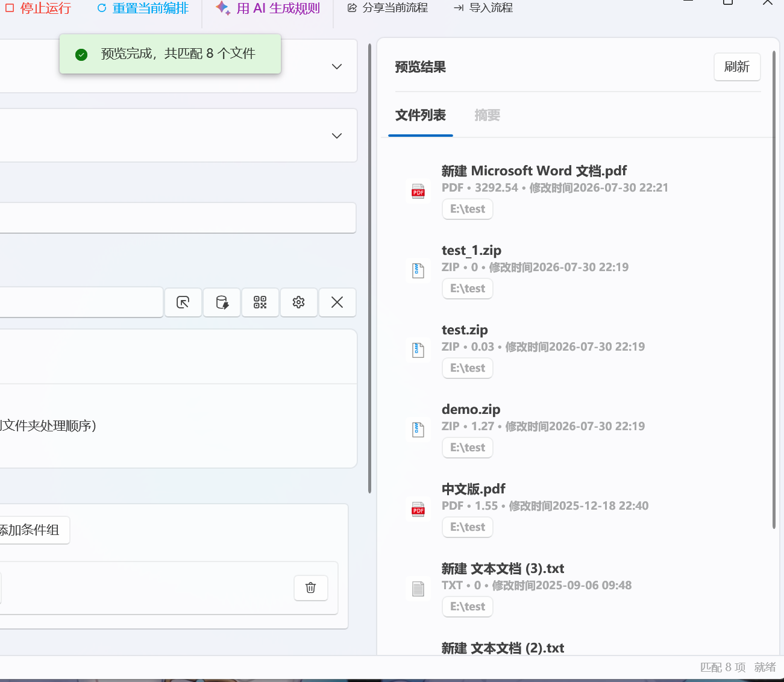Click the E:\test tag under test.zip
Viewport: 784px width, 682px height.
pyautogui.click(x=468, y=368)
